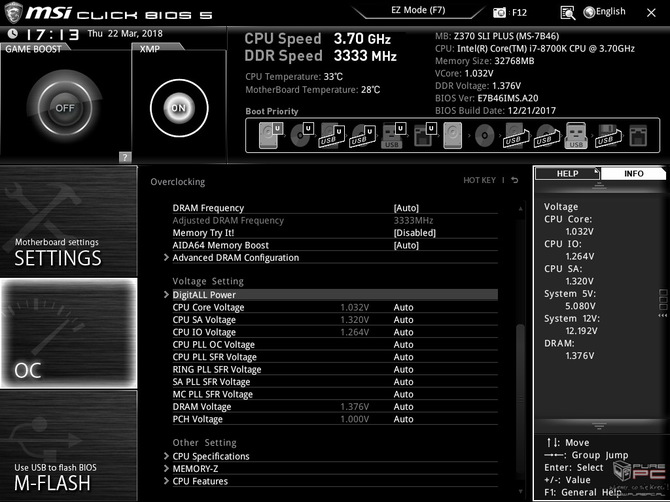Switch to EZ Mode (F7)
Viewport: 670px width, 502px height.
pyautogui.click(x=418, y=10)
